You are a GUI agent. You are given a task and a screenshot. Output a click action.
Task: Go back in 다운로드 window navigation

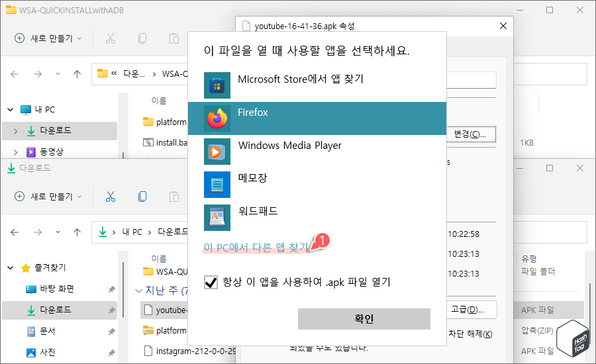point(15,232)
